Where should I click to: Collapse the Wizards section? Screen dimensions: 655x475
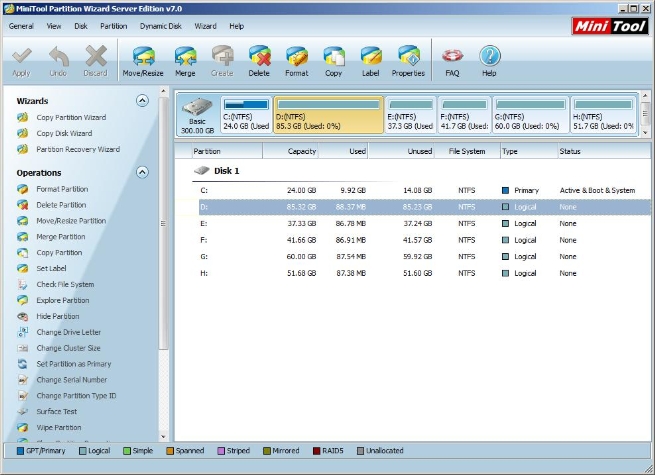click(142, 101)
